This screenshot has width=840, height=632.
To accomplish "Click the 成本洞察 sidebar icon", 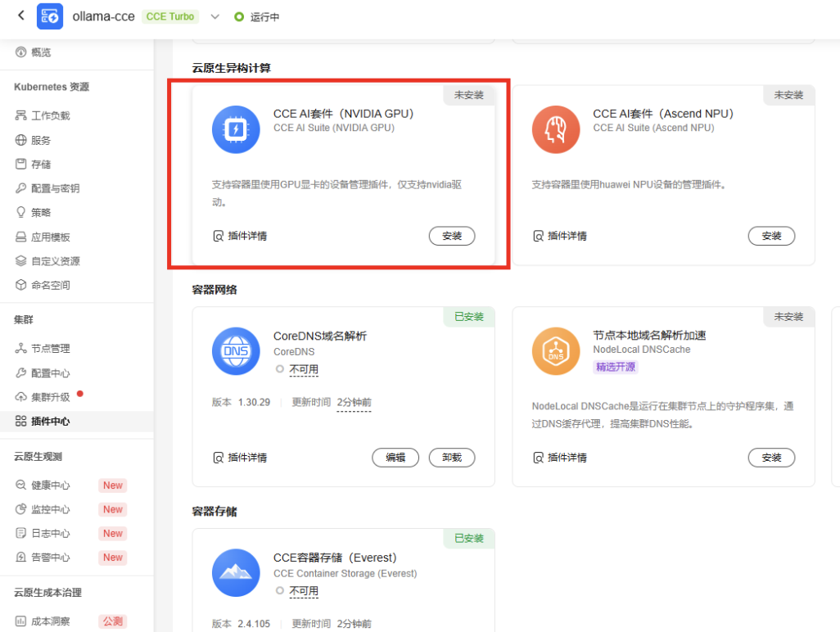I will pos(21,621).
